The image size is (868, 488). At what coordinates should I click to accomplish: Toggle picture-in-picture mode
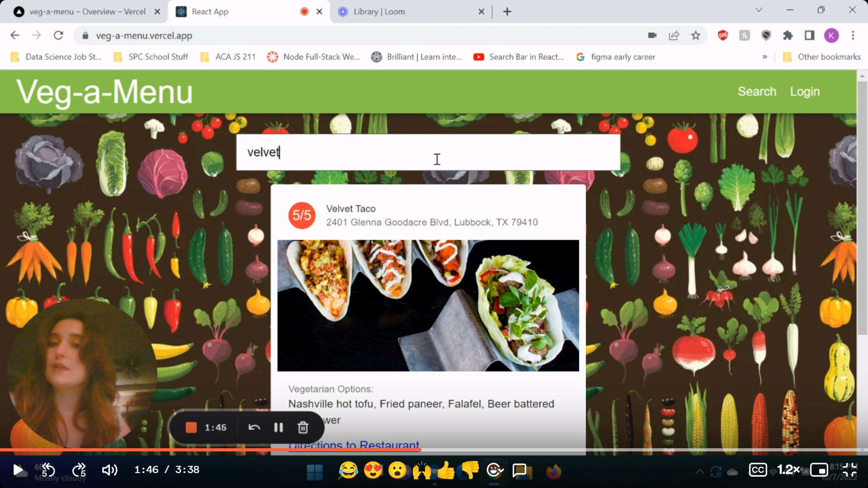tap(819, 470)
